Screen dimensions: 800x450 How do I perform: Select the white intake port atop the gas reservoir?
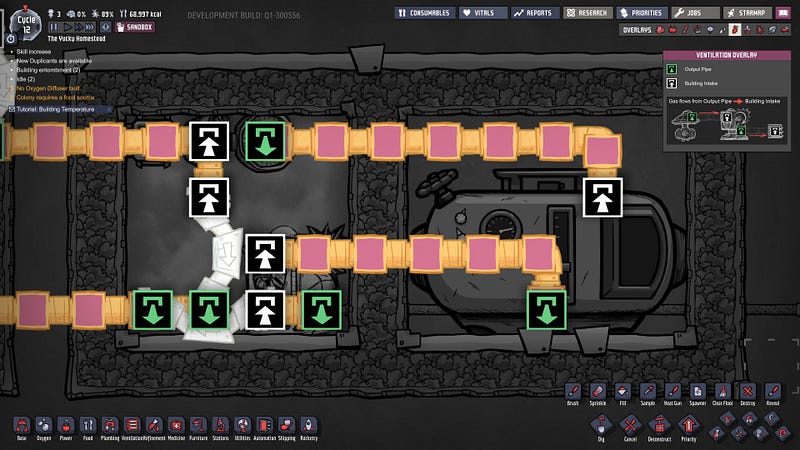click(x=603, y=197)
